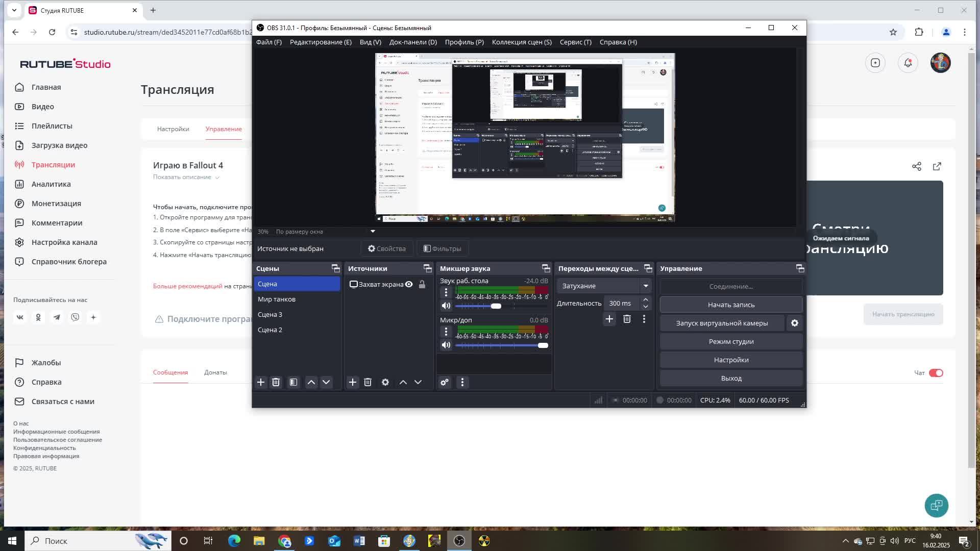Open virtual camera settings gear icon
The image size is (980, 551).
coord(795,323)
